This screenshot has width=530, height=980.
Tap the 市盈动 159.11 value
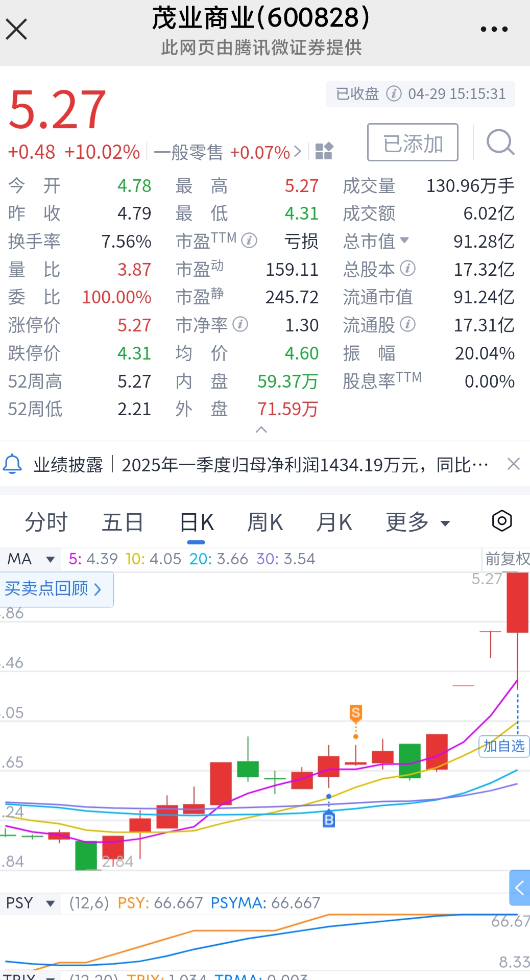point(292,269)
